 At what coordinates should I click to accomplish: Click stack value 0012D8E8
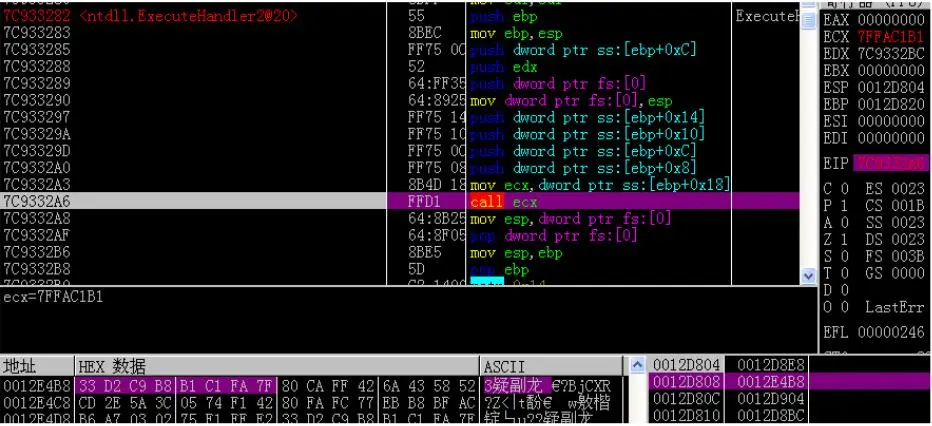[x=771, y=365]
